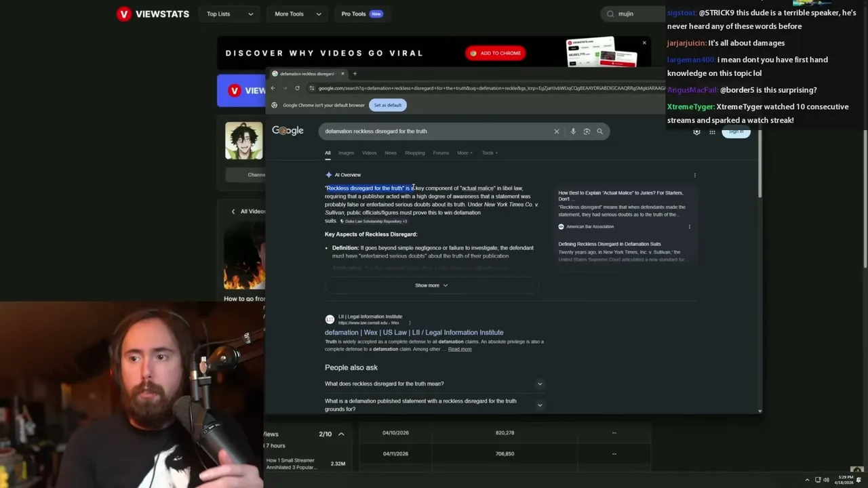Viewport: 868px width, 488px height.
Task: Open the taskbar clock showing 5:29 PM
Action: tap(845, 480)
